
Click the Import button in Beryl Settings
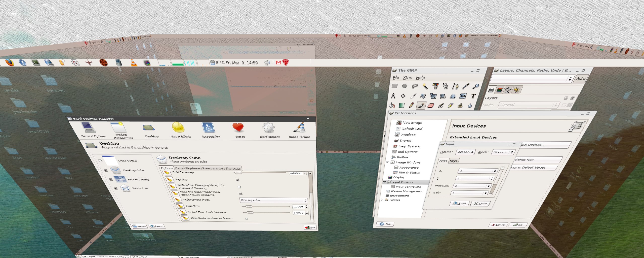pos(139,226)
